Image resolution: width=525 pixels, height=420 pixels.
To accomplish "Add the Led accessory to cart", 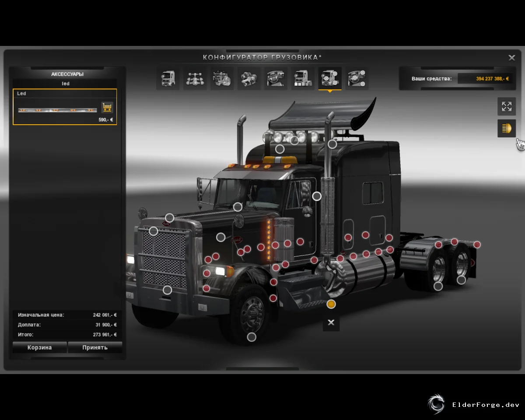I will click(x=107, y=107).
